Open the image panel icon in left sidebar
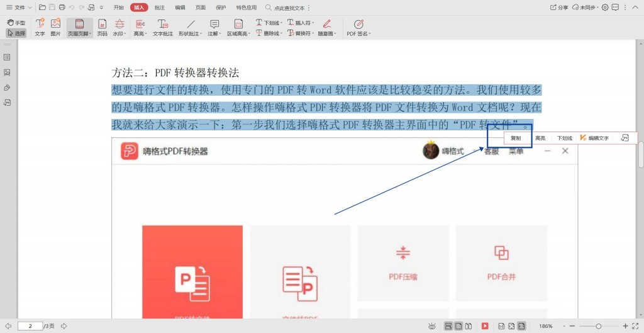This screenshot has height=333, width=644. pyautogui.click(x=7, y=72)
